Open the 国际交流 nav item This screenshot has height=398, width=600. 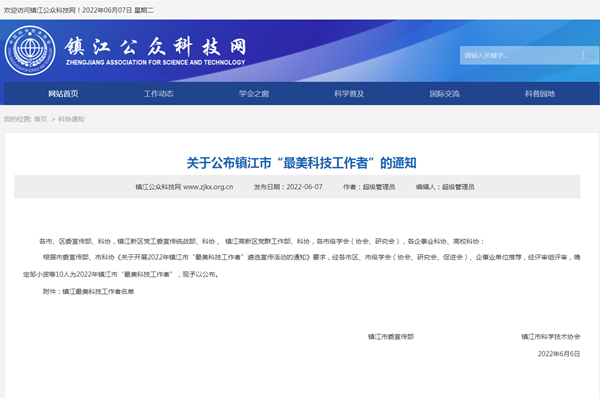click(444, 94)
